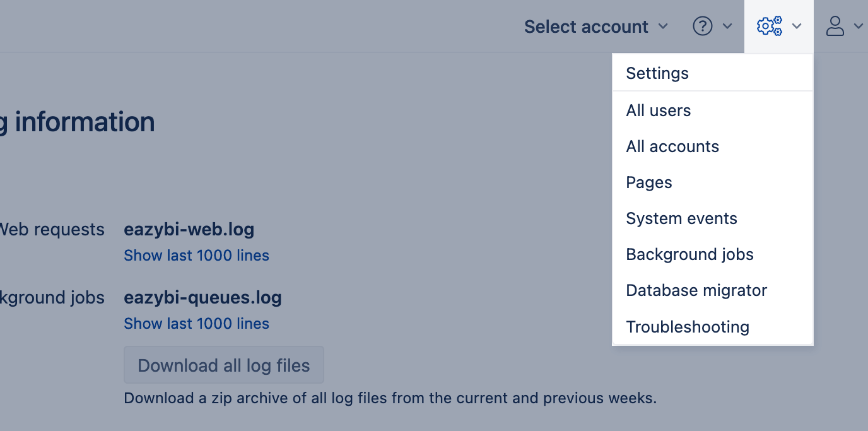Select Background jobs from the menu
Image resolution: width=868 pixels, height=431 pixels.
[x=689, y=254]
